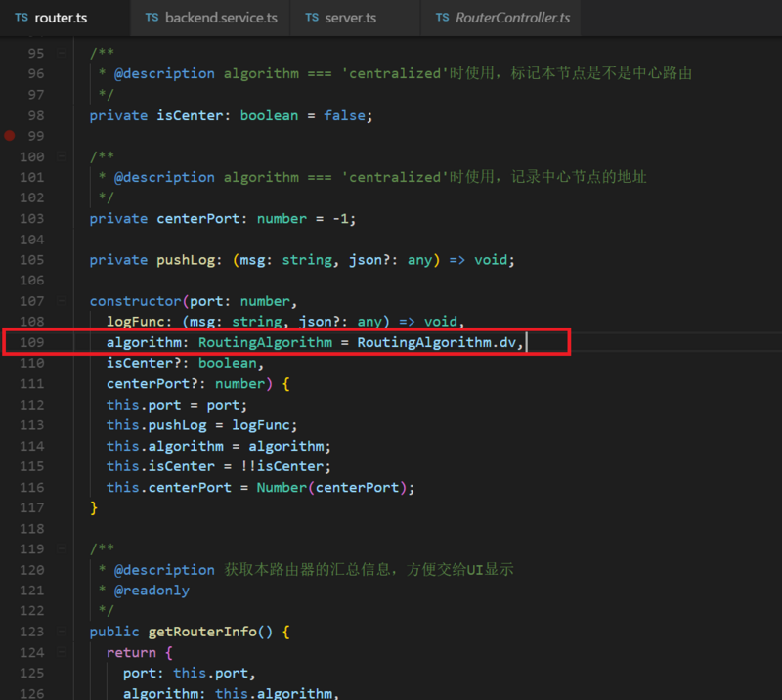The image size is (782, 700).
Task: Click 'centerPort' in the declaration on line 103
Action: [198, 219]
